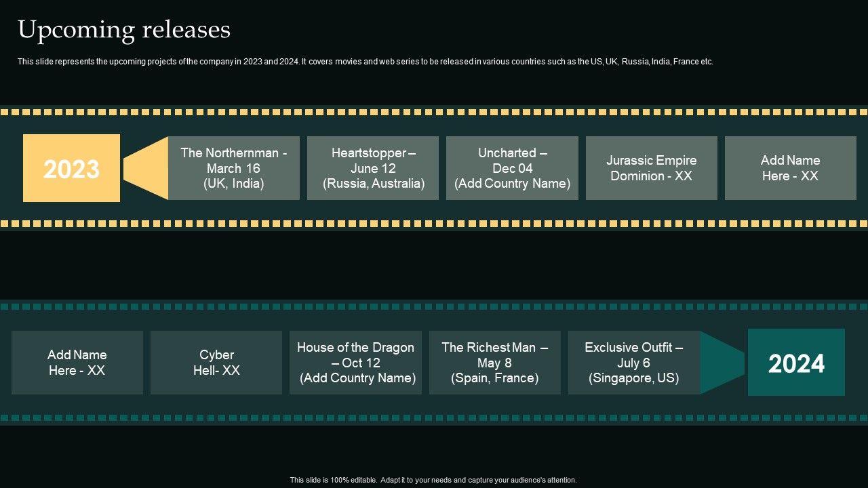Select the 'Heartstopper – June 12' box

click(x=373, y=168)
